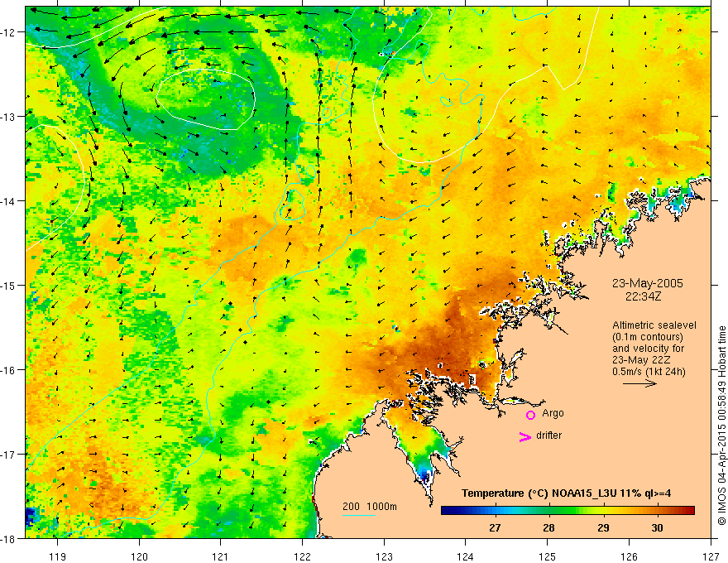Click the '0.5m/s (1kt 24h)' label
The height and width of the screenshot is (563, 728).
pos(649,372)
